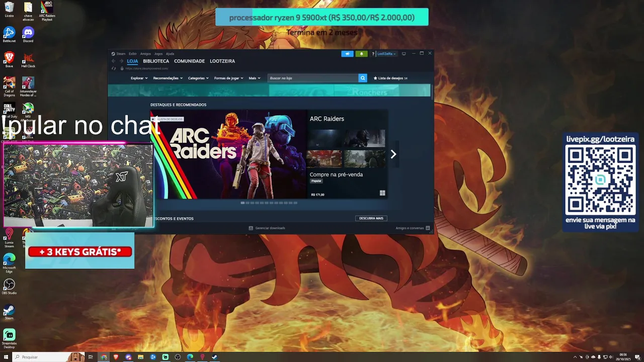Open Discord desktop shortcut
The width and height of the screenshot is (644, 362).
click(28, 35)
